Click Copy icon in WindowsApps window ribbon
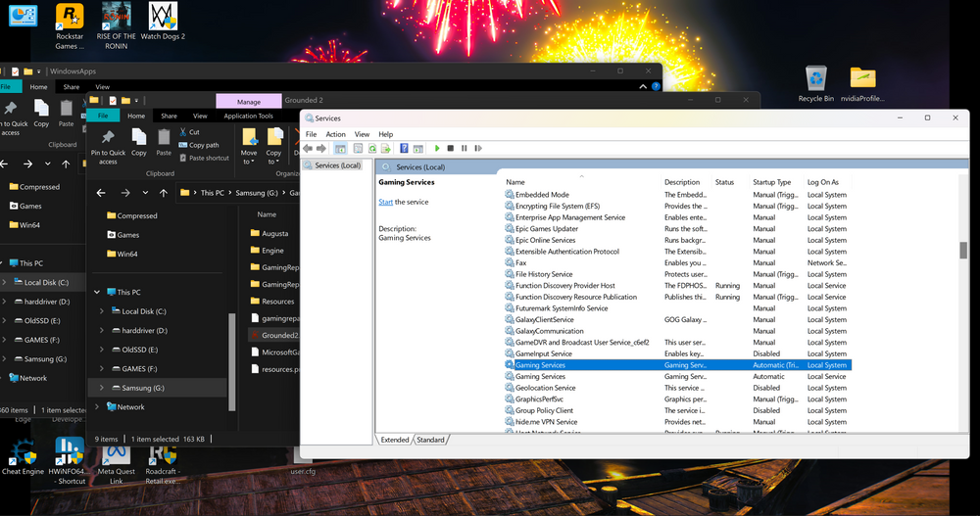Image resolution: width=980 pixels, height=516 pixels. click(x=41, y=113)
